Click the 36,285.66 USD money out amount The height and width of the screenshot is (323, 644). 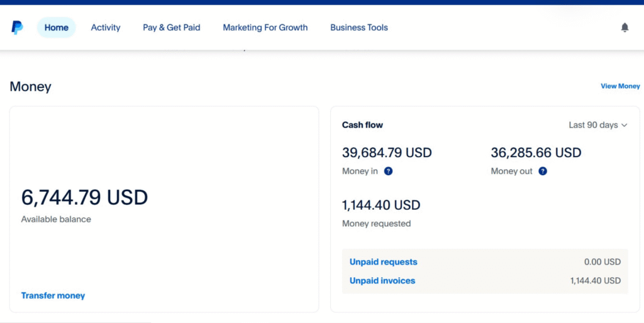tap(536, 153)
